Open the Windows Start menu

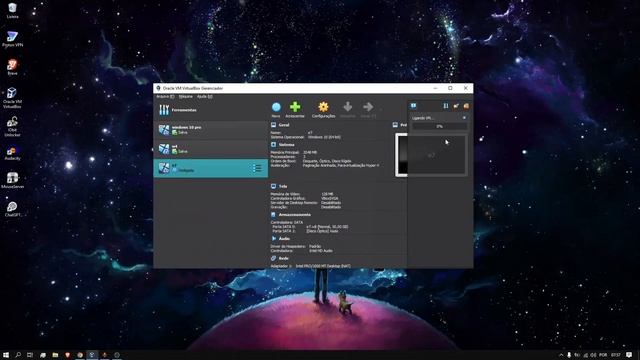coord(6,355)
